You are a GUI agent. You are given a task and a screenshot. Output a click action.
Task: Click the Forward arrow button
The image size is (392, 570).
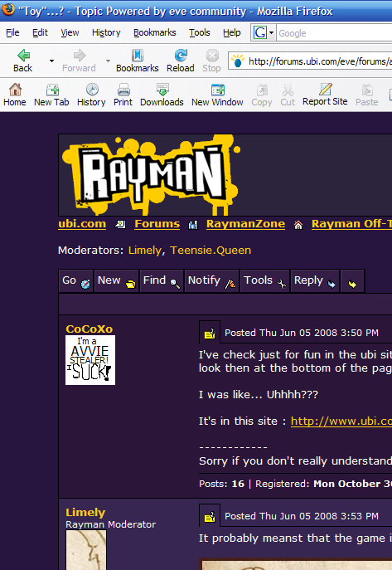click(79, 61)
